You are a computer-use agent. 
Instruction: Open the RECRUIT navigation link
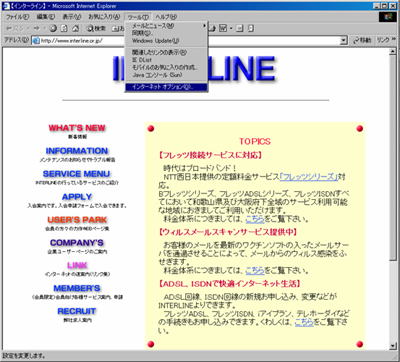tap(77, 311)
